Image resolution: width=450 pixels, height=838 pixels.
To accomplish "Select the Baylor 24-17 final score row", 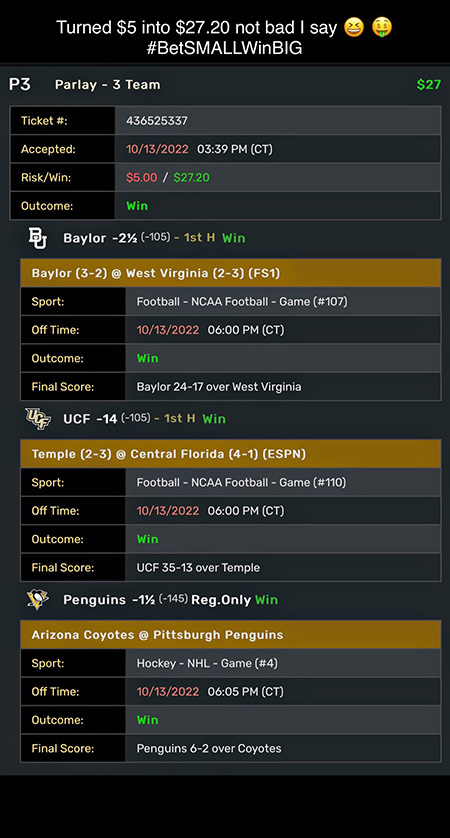I will pyautogui.click(x=230, y=386).
